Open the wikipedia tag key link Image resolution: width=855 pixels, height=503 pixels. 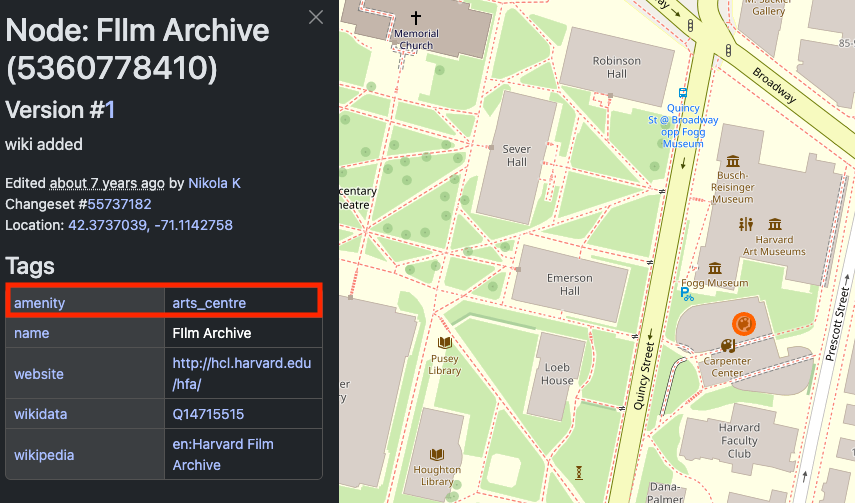(x=44, y=455)
